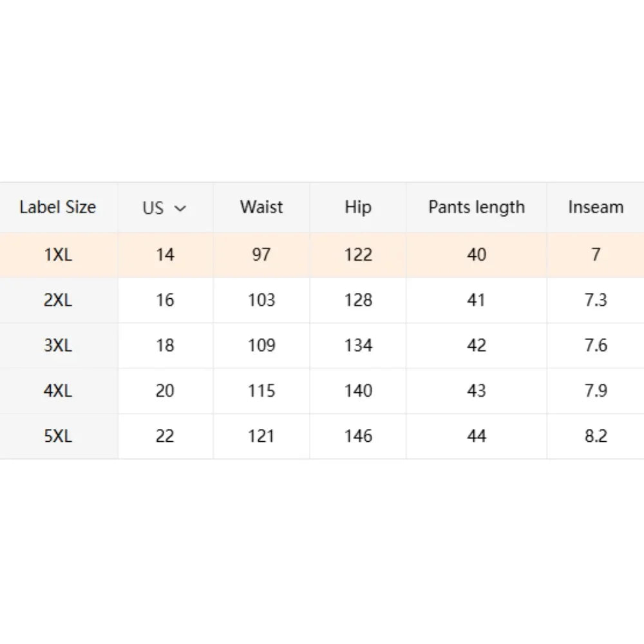Open the US size unit dropdown
This screenshot has width=644, height=644.
click(x=165, y=208)
